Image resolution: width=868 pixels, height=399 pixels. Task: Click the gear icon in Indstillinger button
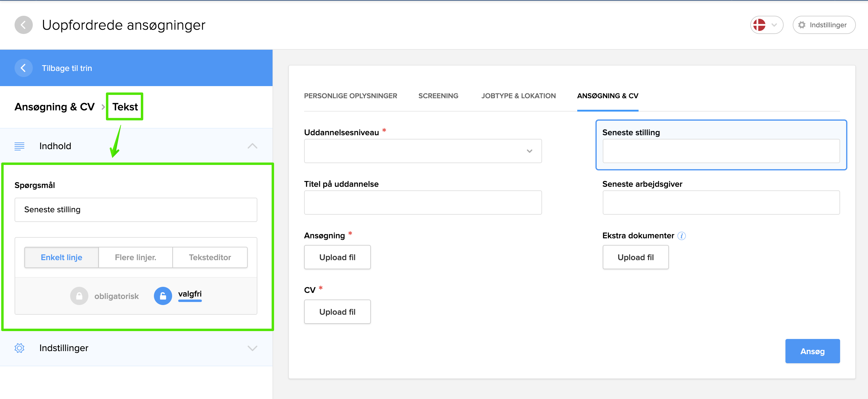(802, 25)
